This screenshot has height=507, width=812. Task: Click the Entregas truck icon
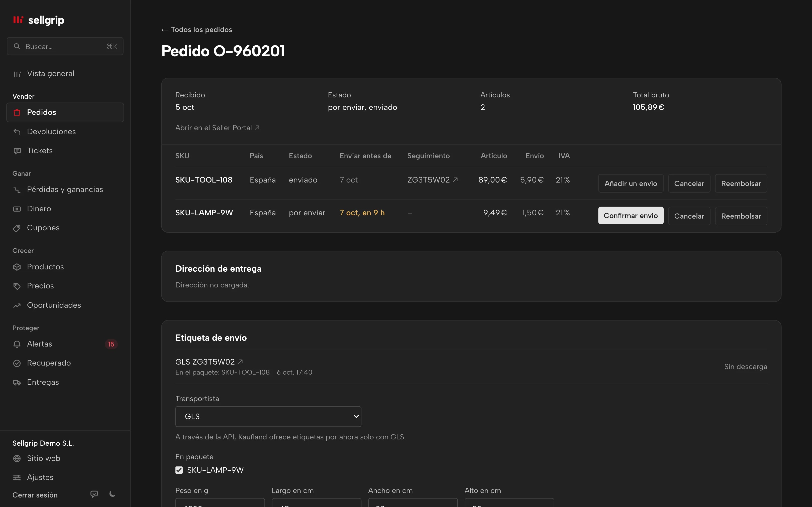tap(17, 382)
